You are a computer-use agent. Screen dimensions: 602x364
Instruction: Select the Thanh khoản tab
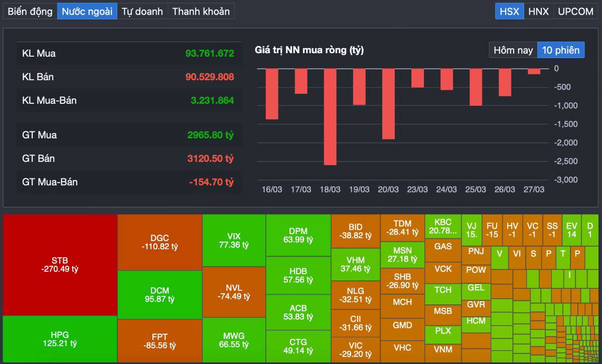pos(201,11)
